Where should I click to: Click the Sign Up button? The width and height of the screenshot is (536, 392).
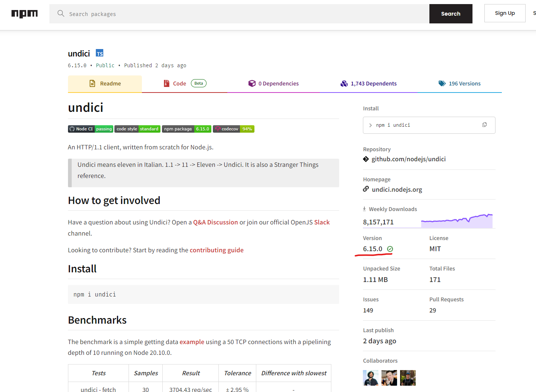[x=505, y=13]
